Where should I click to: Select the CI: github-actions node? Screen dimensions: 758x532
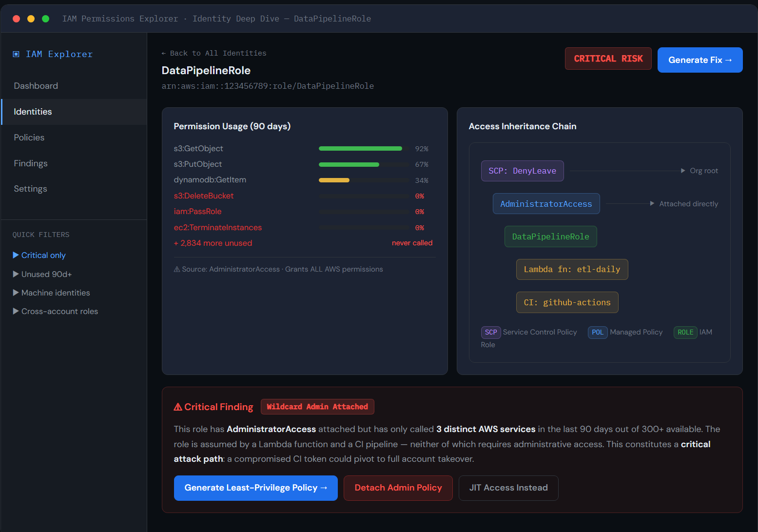tap(567, 302)
